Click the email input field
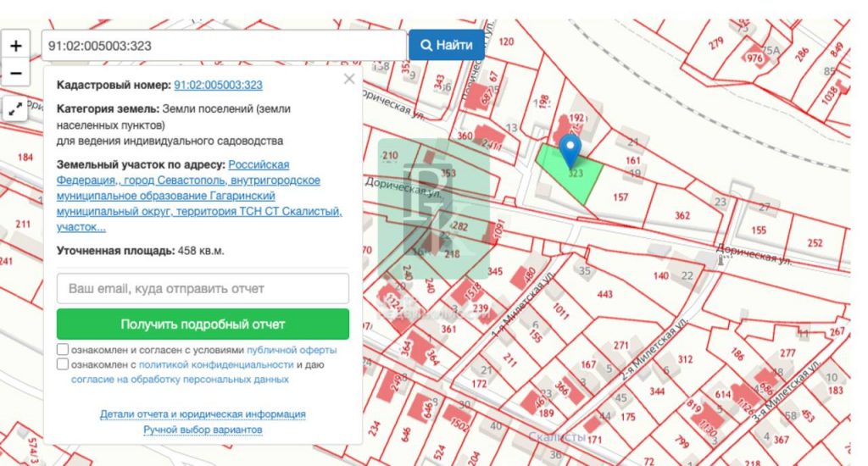Image resolution: width=868 pixels, height=466 pixels. (x=203, y=288)
